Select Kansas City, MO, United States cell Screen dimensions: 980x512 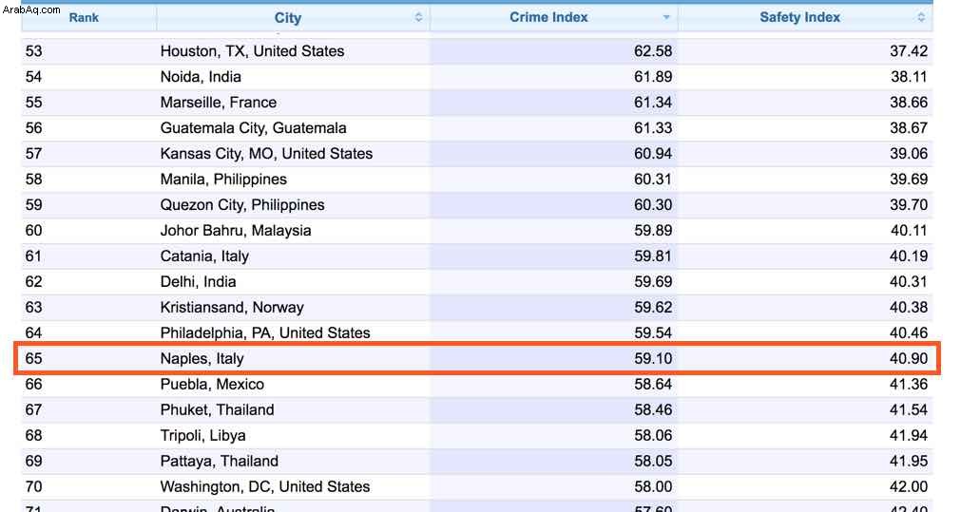tap(266, 154)
